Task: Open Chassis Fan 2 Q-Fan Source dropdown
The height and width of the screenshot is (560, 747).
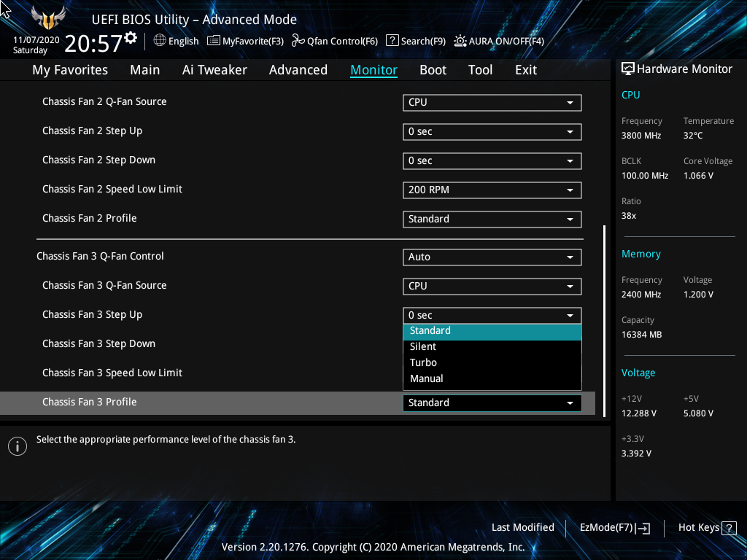Action: point(492,102)
